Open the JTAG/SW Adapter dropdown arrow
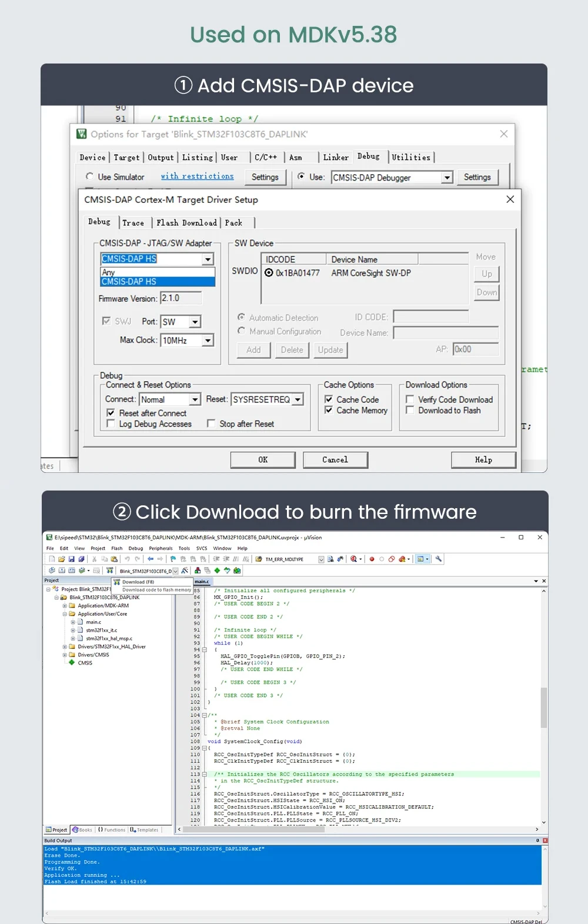This screenshot has height=924, width=588. tap(208, 259)
